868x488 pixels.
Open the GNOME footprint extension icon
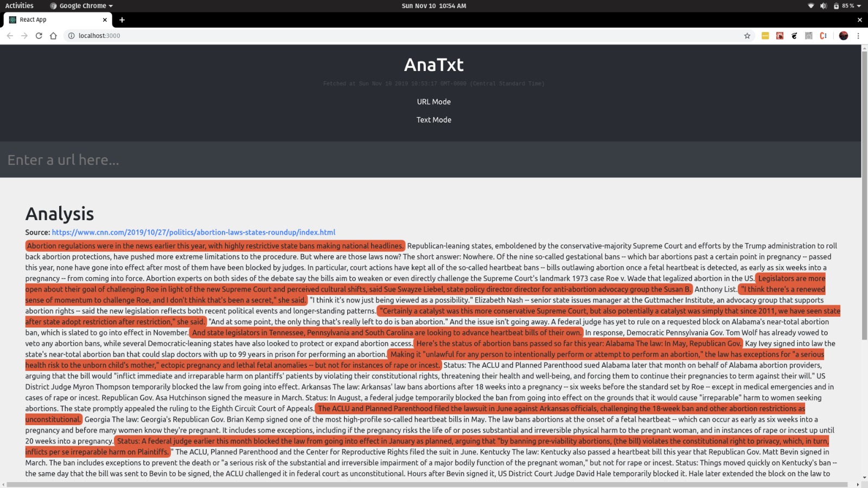794,36
